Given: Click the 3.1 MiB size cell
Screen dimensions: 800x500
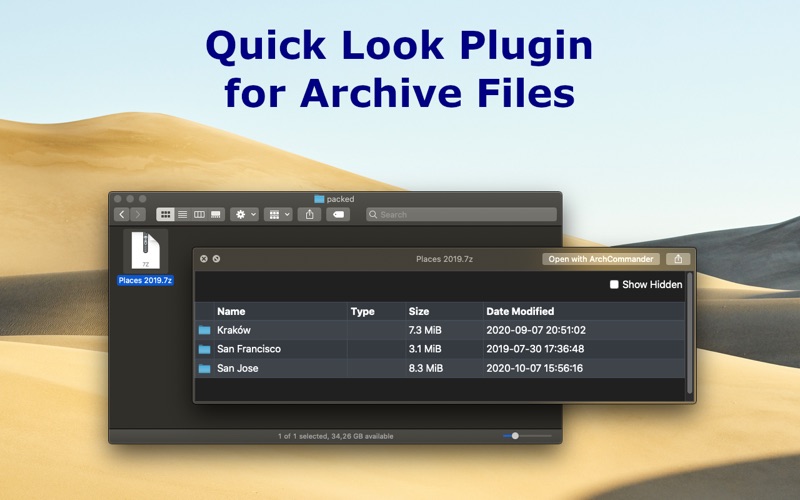Looking at the screenshot, I should [x=425, y=349].
